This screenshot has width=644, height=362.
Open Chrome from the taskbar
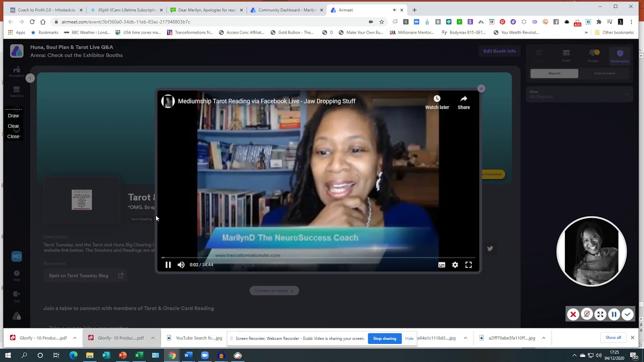click(x=172, y=355)
